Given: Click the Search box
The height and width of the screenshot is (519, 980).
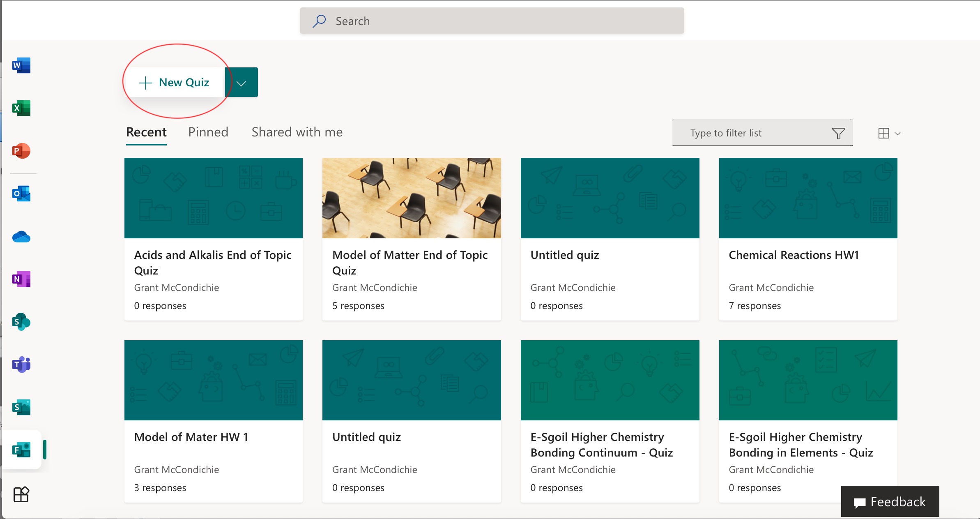Looking at the screenshot, I should coord(492,21).
